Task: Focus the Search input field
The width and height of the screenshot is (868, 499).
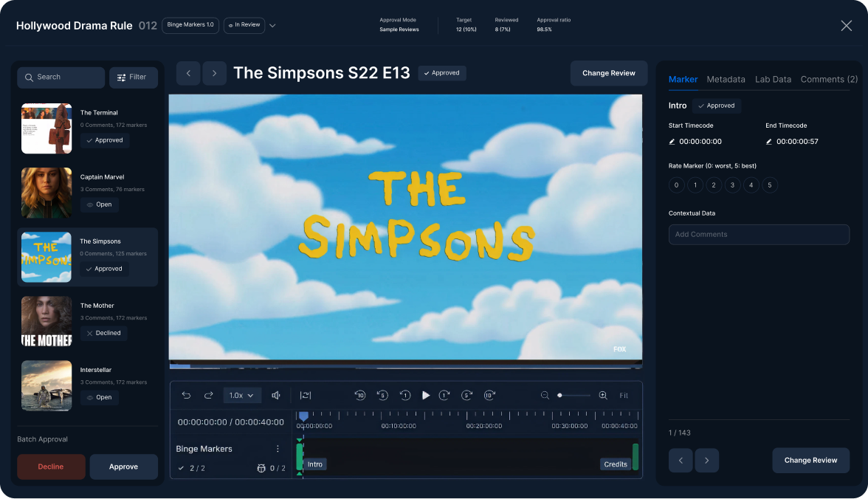Action: coord(61,78)
